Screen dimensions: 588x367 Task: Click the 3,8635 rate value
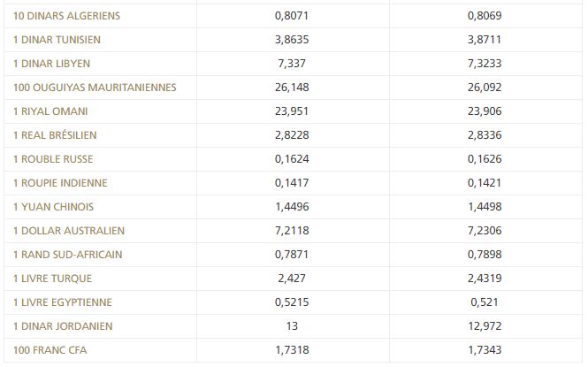[x=293, y=40]
